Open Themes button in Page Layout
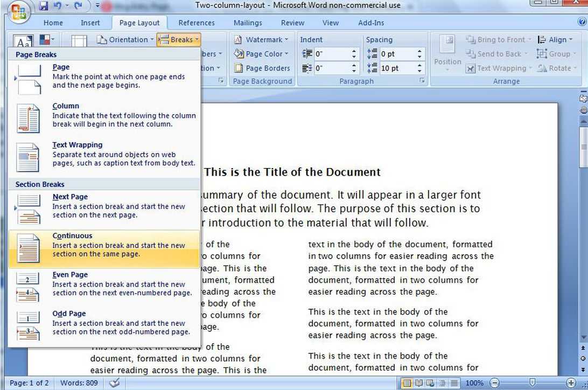Screen dimensions: 588x390 point(23,42)
